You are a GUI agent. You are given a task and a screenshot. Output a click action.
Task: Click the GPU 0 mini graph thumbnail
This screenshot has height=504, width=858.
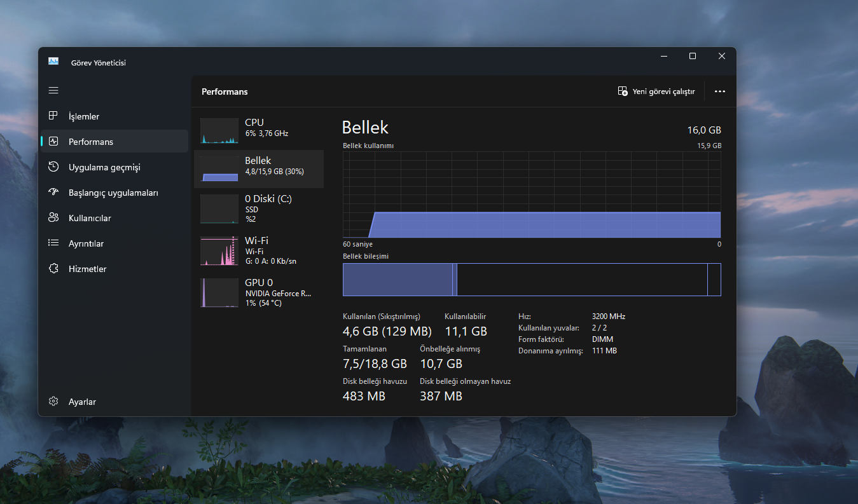[x=219, y=293]
